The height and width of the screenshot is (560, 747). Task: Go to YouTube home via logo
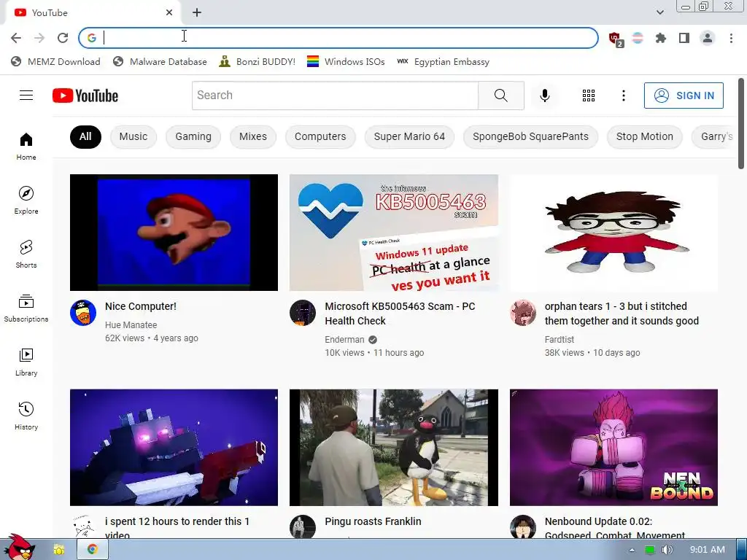(85, 96)
